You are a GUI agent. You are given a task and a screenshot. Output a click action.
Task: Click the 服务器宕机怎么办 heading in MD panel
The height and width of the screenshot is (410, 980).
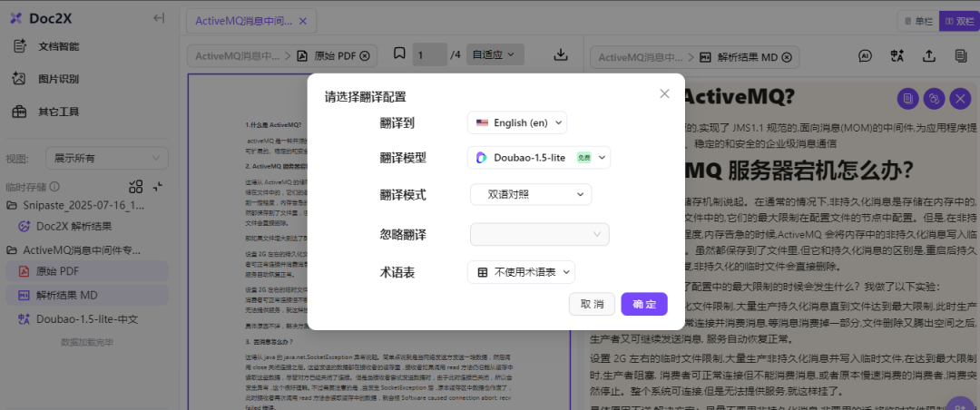[822, 170]
